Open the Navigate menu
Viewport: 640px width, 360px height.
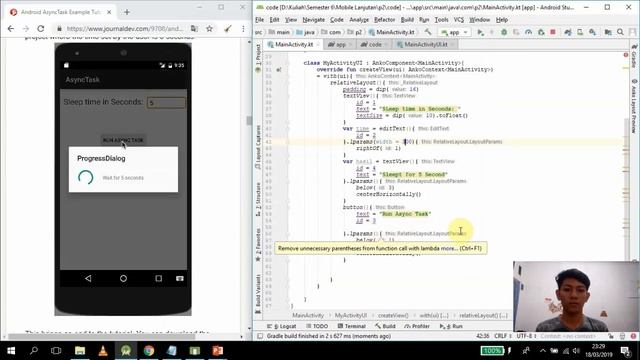click(x=313, y=20)
